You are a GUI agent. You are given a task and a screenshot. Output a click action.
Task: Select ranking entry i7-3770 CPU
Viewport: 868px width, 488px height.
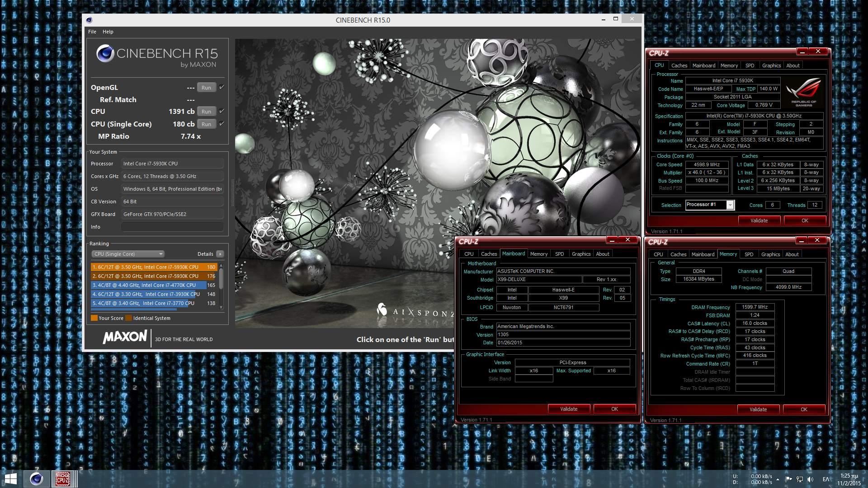pos(154,303)
